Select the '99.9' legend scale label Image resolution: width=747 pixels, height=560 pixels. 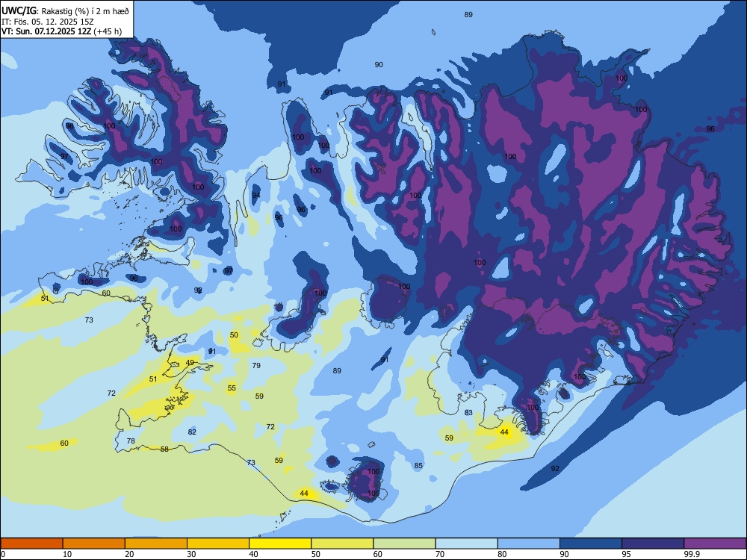point(692,554)
